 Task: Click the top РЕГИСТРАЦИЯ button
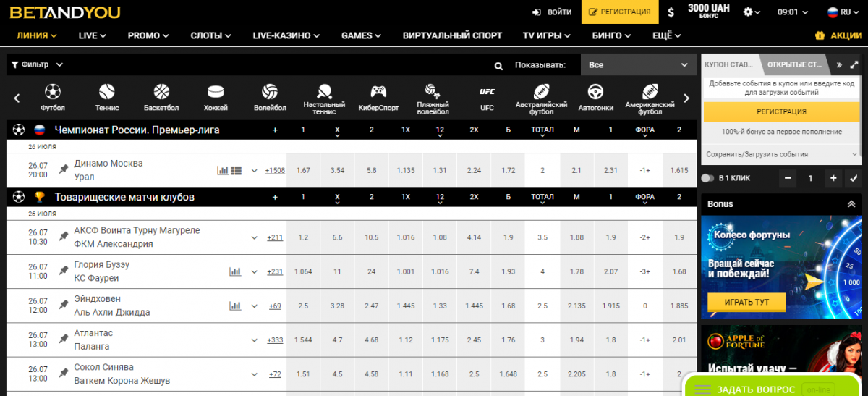(x=620, y=12)
